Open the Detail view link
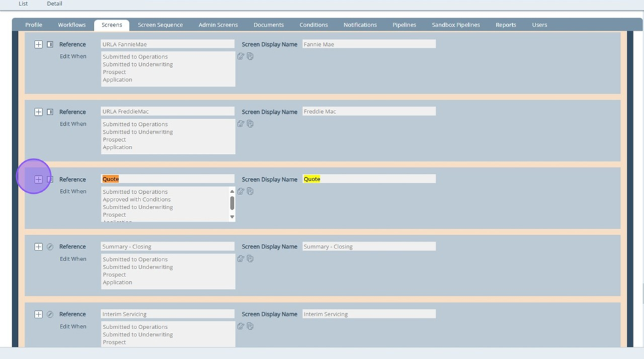This screenshot has height=359, width=644. (x=55, y=4)
